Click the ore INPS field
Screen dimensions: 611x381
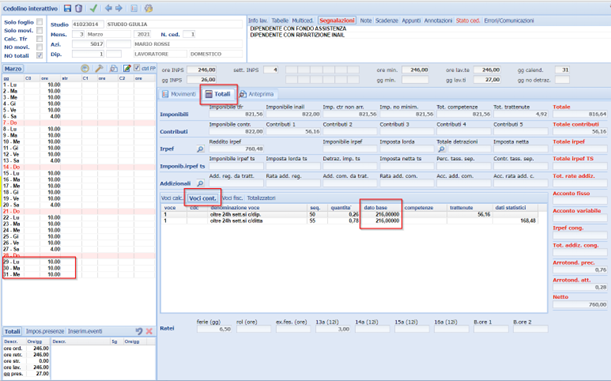click(x=201, y=70)
